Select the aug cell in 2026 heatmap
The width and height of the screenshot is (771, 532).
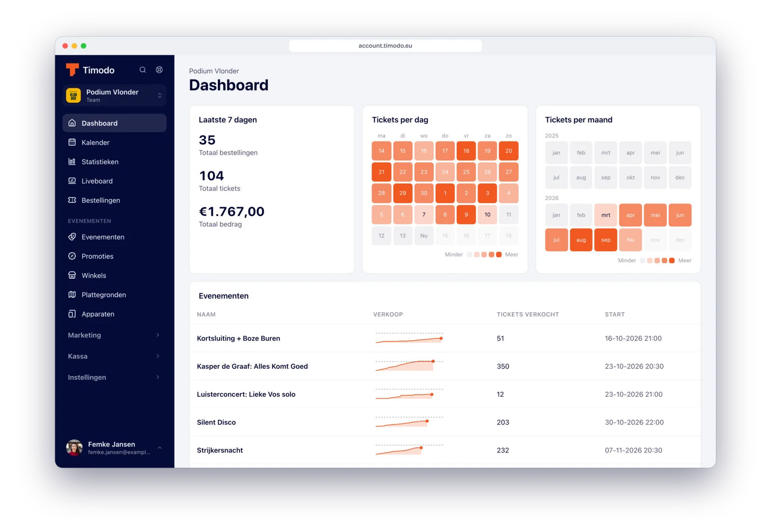[581, 240]
